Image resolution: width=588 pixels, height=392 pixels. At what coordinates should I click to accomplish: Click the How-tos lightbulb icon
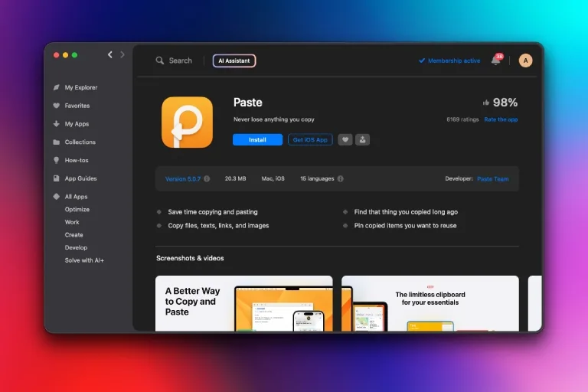[x=56, y=160]
